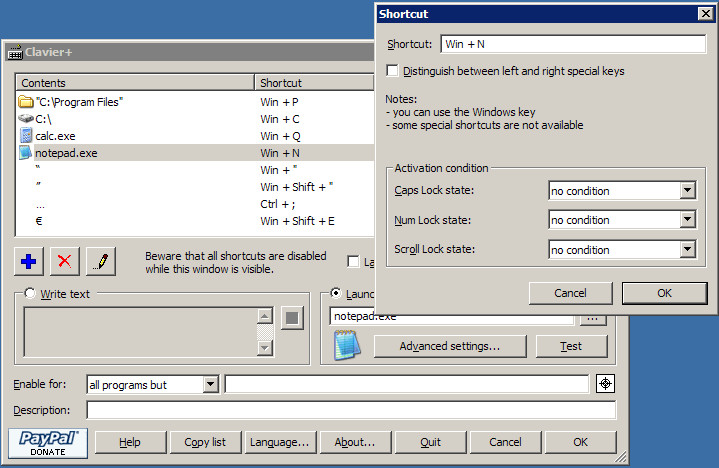Click the Shortcut input field showing Win + N
Viewport: 719px width, 468px height.
click(x=573, y=44)
